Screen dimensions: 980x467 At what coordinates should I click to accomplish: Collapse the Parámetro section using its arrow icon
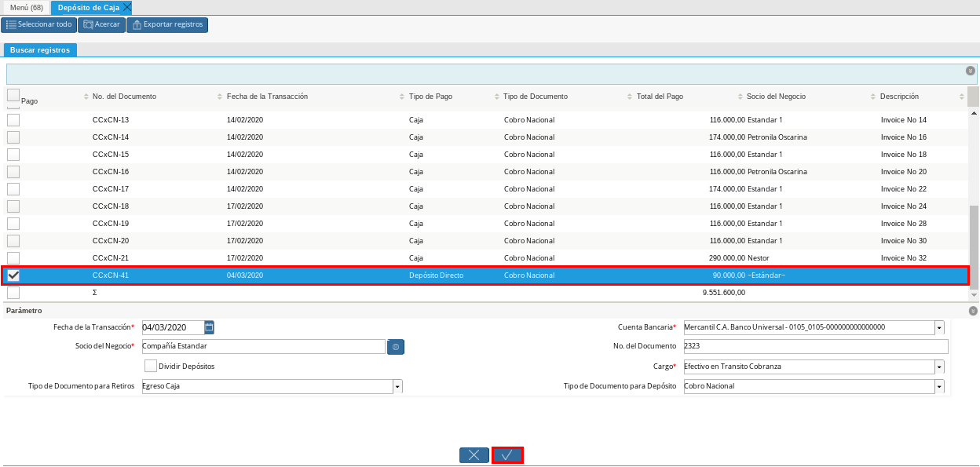[973, 311]
